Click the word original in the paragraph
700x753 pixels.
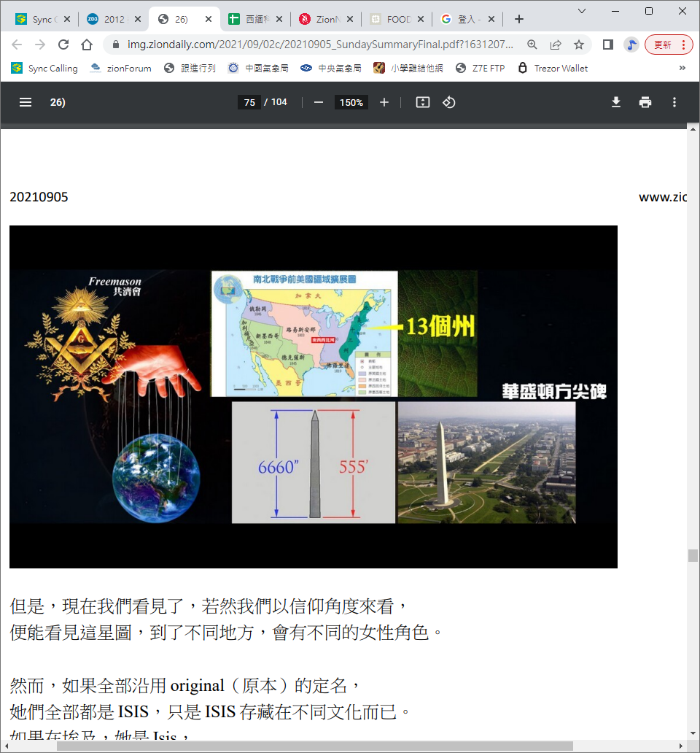point(197,686)
